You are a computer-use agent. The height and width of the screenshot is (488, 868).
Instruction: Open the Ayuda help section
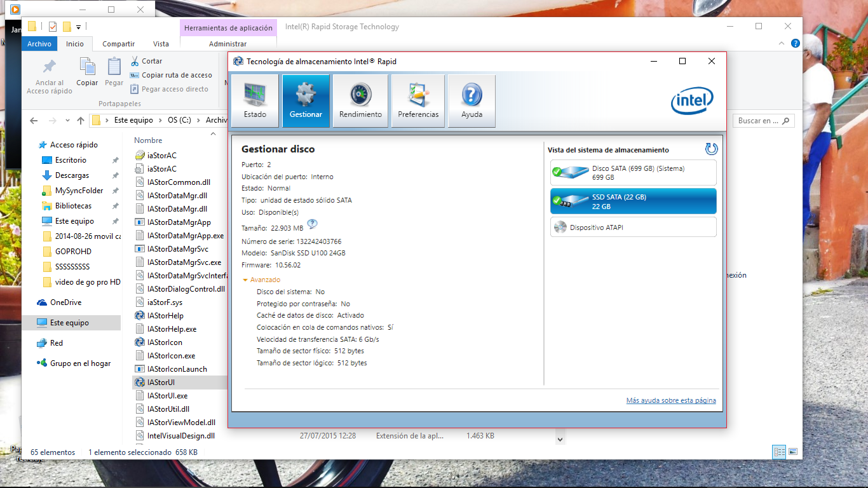pos(471,100)
